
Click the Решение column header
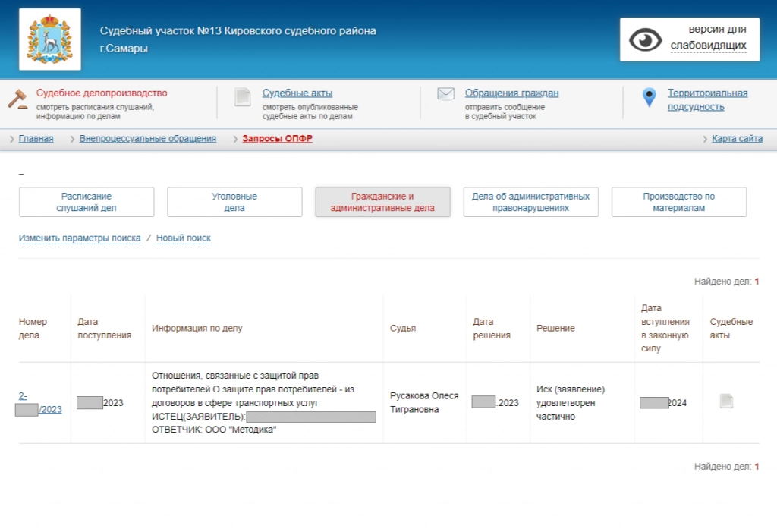555,328
